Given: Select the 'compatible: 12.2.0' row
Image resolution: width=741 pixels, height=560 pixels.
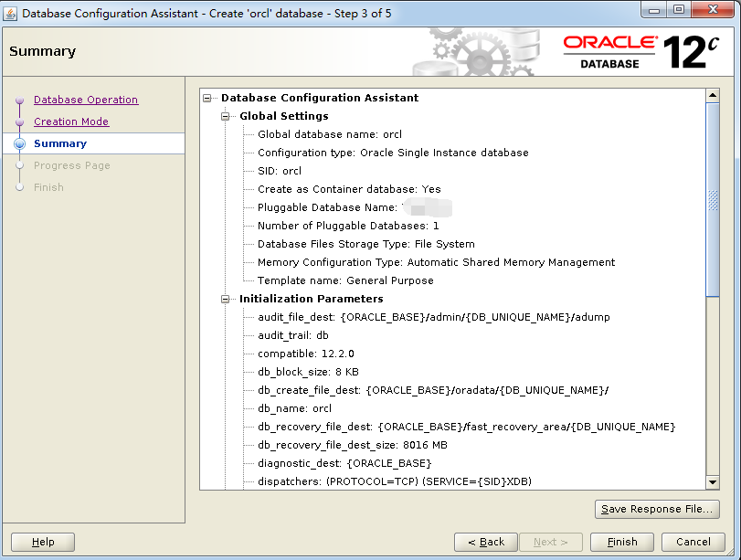Looking at the screenshot, I should [306, 354].
